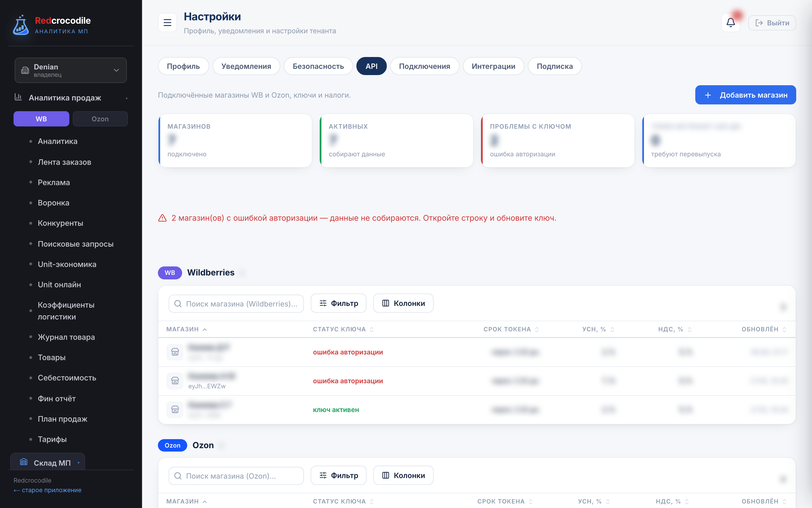Switch the sidebar to the WB marketplace
The height and width of the screenshot is (508, 812).
pos(41,119)
